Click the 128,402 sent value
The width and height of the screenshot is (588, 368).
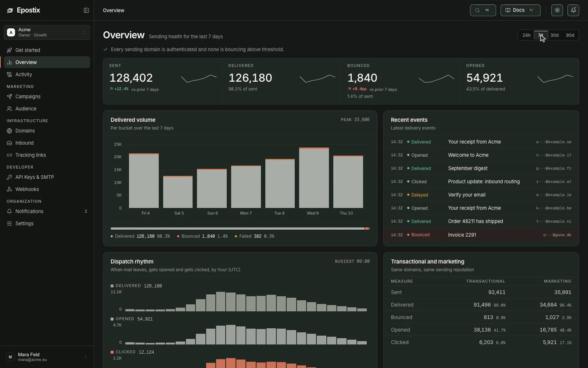point(131,78)
